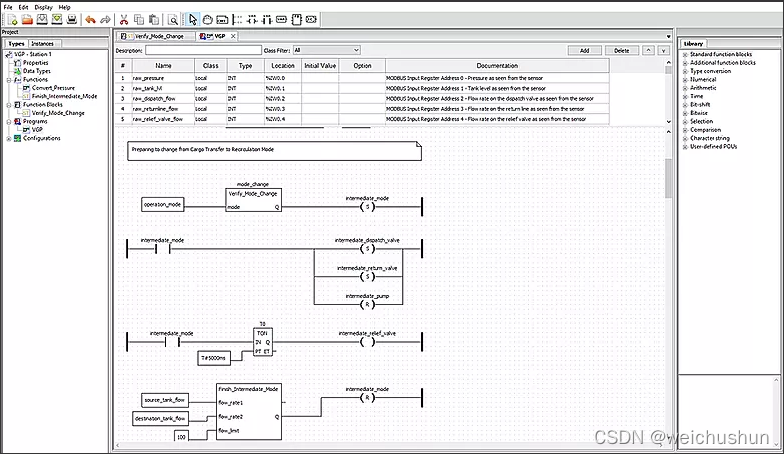The width and height of the screenshot is (784, 454).
Task: Select Finish_Intermediate_Mode in project tree
Action: [x=64, y=96]
